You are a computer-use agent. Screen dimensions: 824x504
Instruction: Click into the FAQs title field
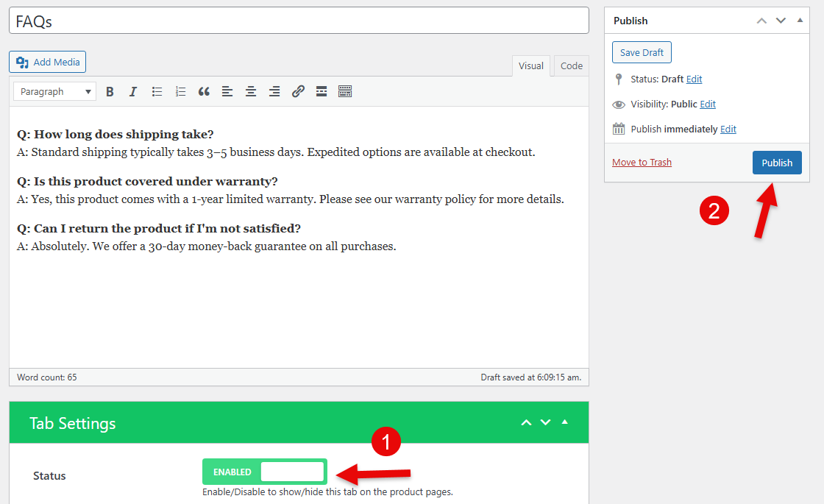(299, 21)
